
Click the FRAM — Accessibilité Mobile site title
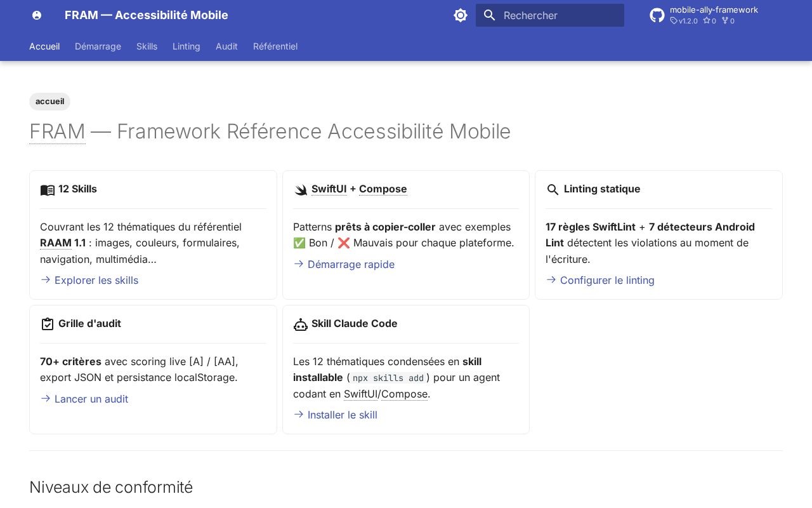(147, 15)
